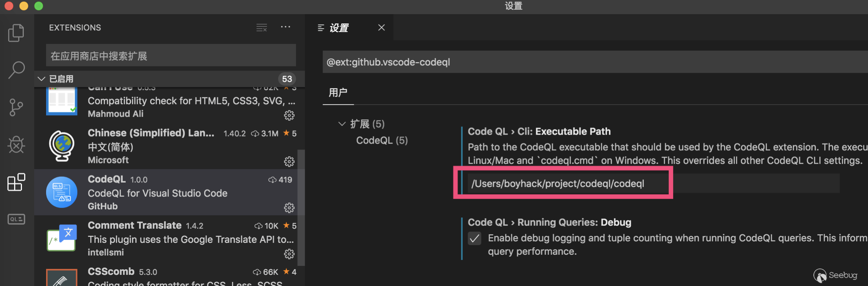This screenshot has width=868, height=286.
Task: Select CodeQL (5) in settings tree
Action: 382,141
